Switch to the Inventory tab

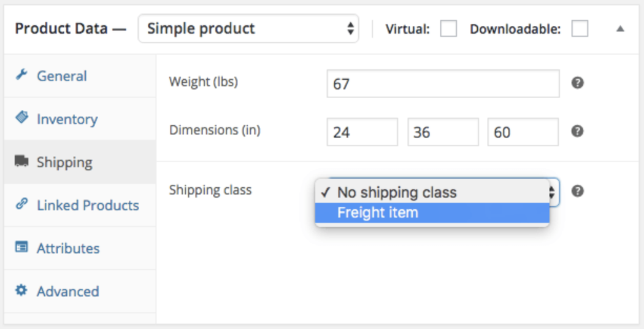point(67,119)
